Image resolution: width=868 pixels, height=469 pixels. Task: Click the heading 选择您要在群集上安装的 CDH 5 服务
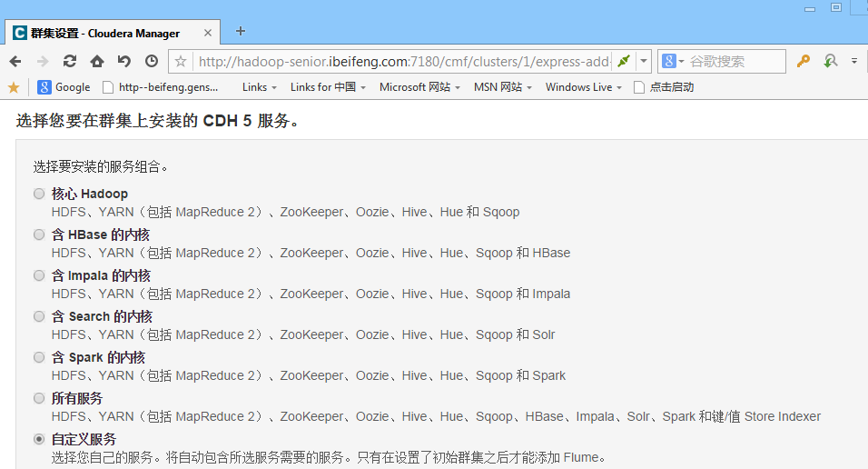tap(158, 120)
